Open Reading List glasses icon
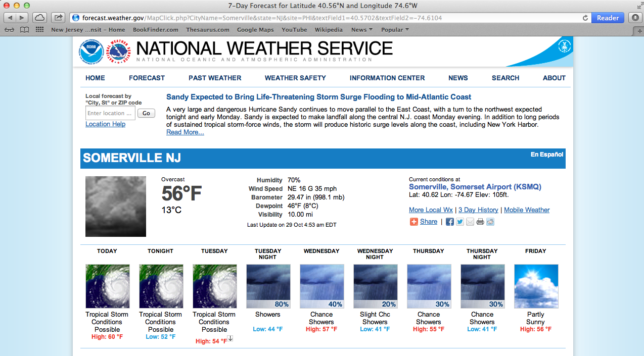This screenshot has width=644, height=356. [9, 30]
